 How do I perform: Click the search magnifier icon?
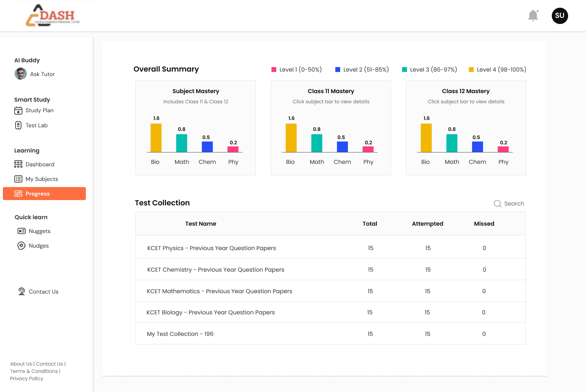pos(498,204)
